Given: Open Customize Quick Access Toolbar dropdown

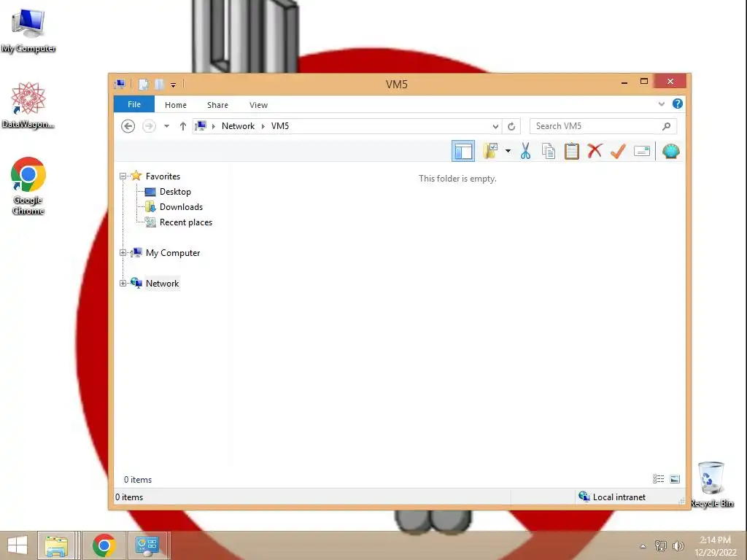Looking at the screenshot, I should pos(173,85).
